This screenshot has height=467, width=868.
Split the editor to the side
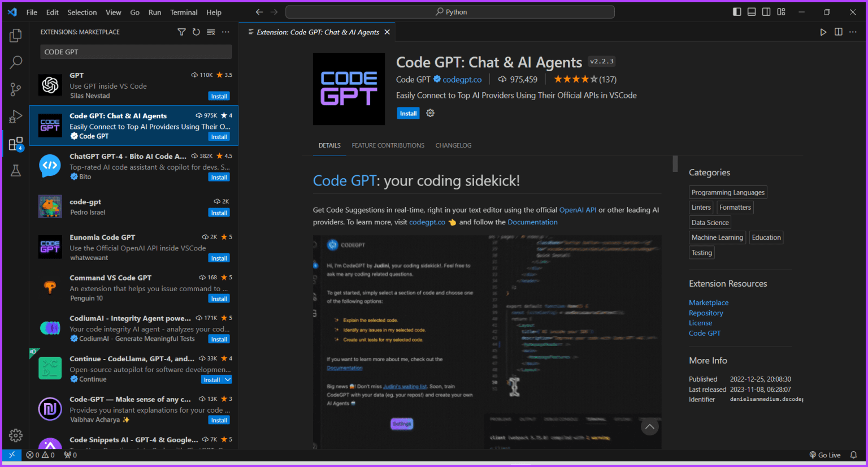pyautogui.click(x=838, y=32)
